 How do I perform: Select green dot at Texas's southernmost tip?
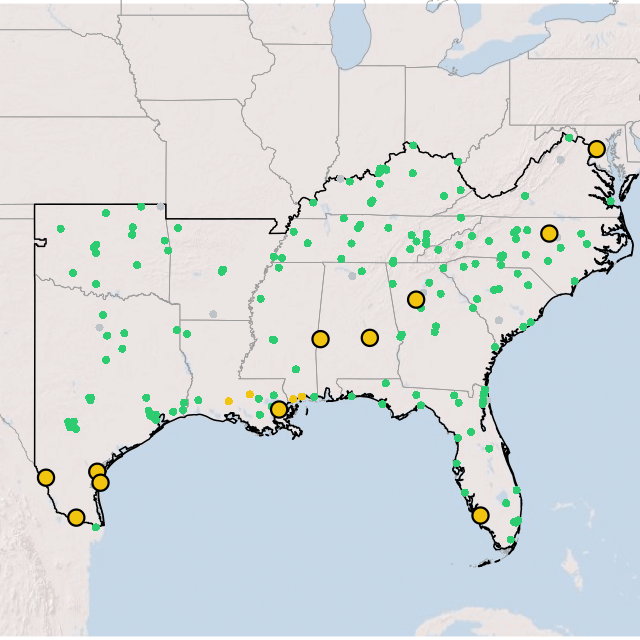coord(96,527)
